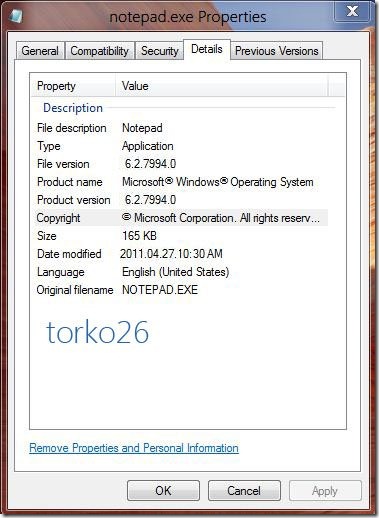Click the '2011.04.27.10:30 AM' date value

click(x=171, y=254)
